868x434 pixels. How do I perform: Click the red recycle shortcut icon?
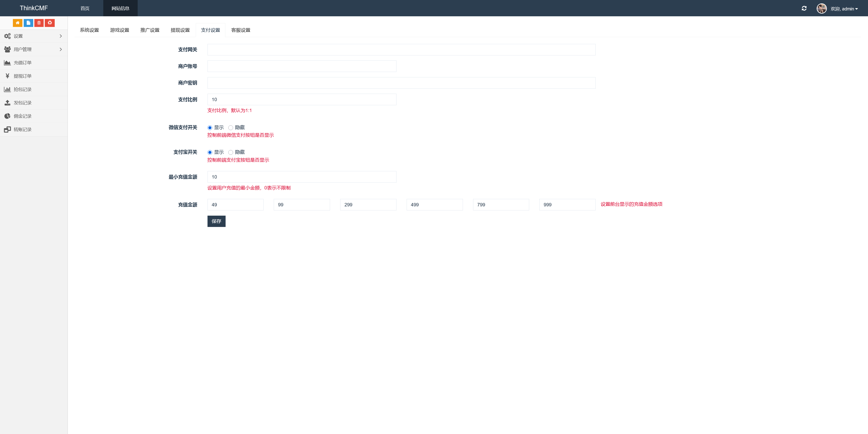(x=50, y=23)
